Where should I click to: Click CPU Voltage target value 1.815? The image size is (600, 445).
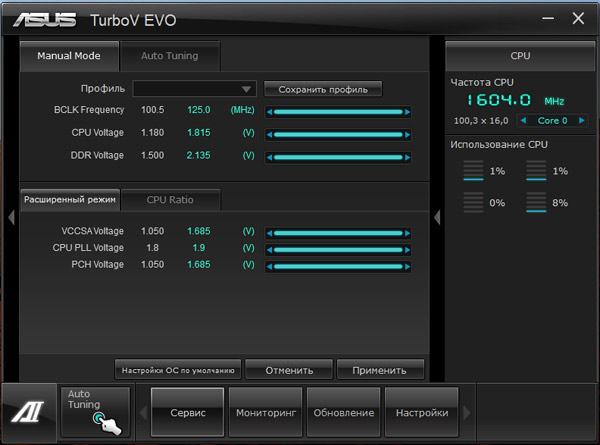point(199,133)
